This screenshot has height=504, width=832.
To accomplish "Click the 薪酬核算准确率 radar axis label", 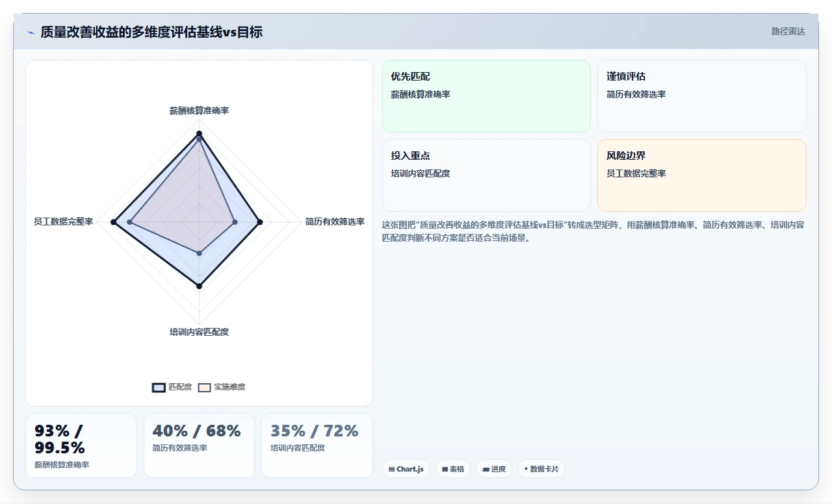I will [x=199, y=111].
